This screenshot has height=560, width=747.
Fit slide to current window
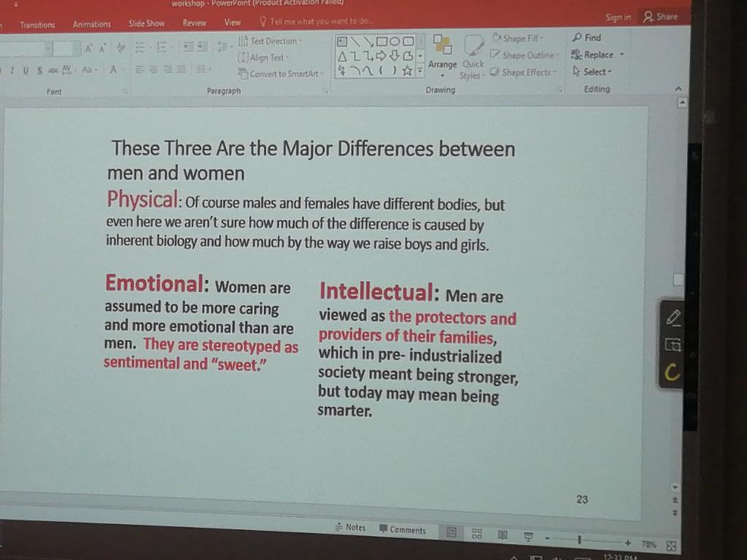[671, 545]
